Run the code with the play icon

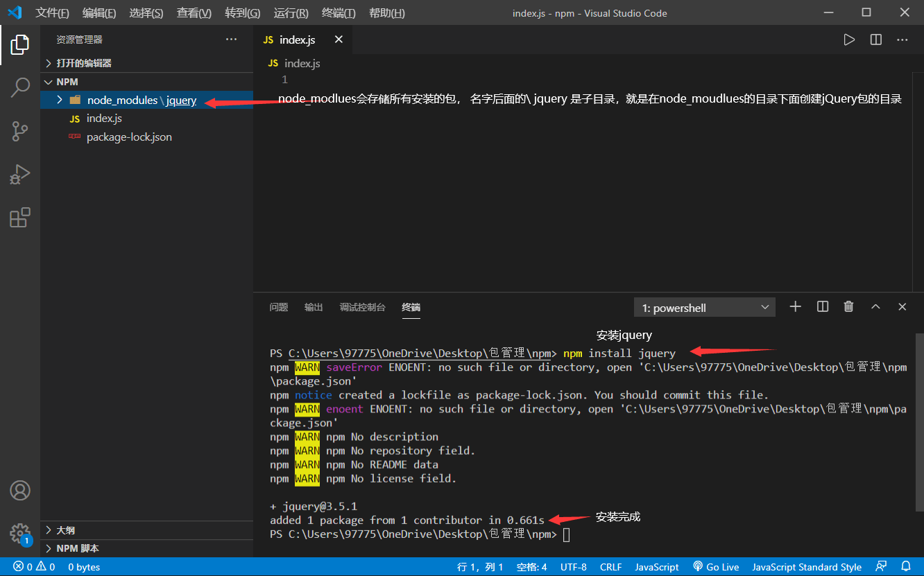point(849,40)
